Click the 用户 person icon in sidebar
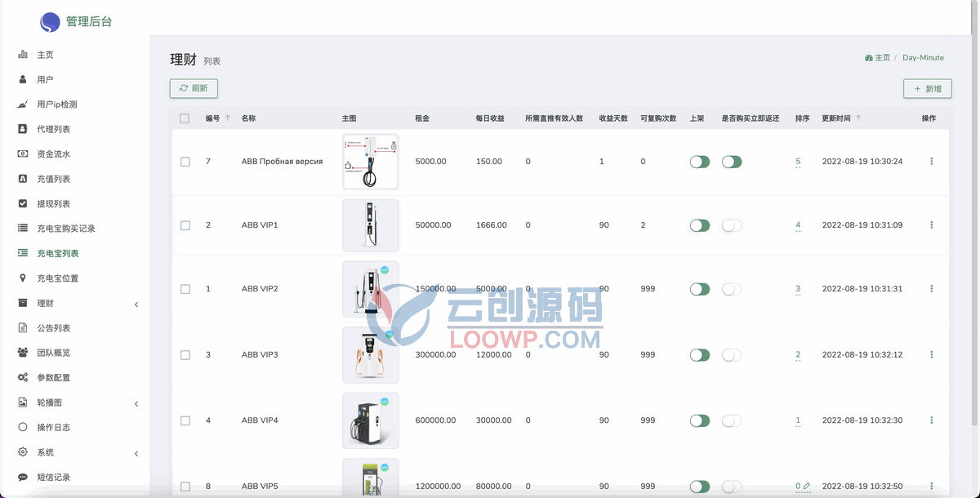Viewport: 980px width, 498px height. 23,79
